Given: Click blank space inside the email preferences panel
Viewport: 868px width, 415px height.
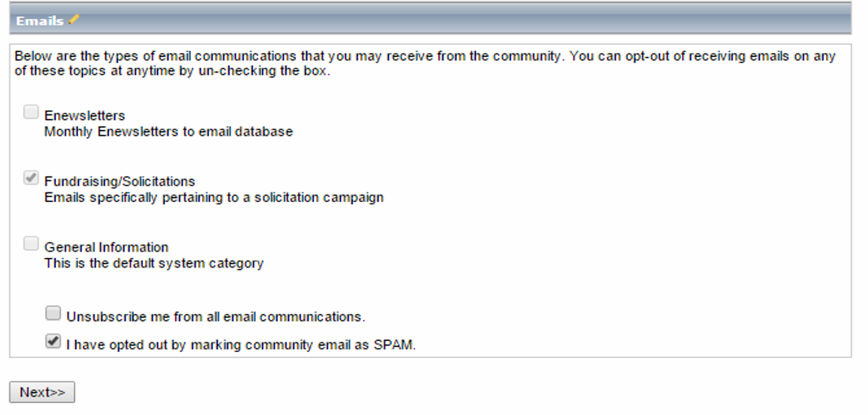Looking at the screenshot, I should click(x=609, y=222).
